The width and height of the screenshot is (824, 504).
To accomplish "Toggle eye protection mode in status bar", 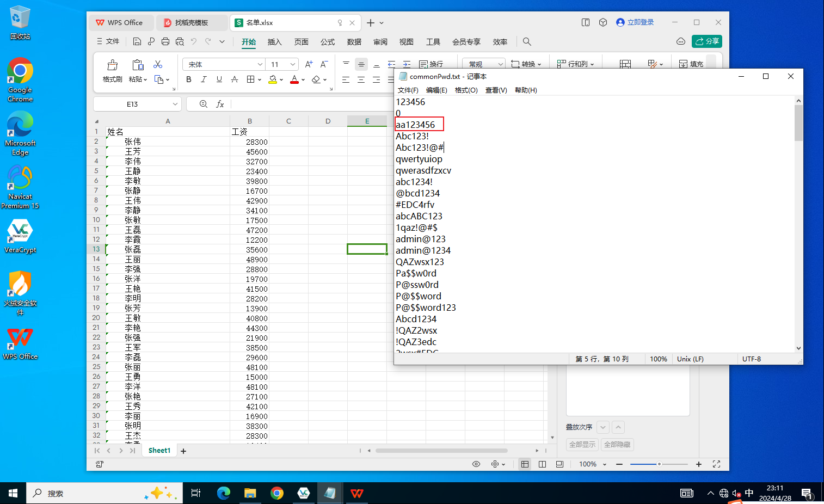I will click(476, 464).
